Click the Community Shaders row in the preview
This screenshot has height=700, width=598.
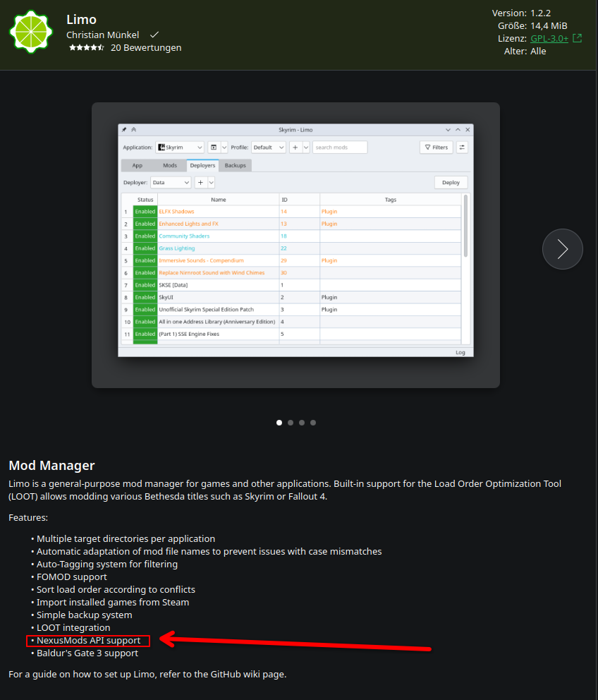pyautogui.click(x=291, y=236)
